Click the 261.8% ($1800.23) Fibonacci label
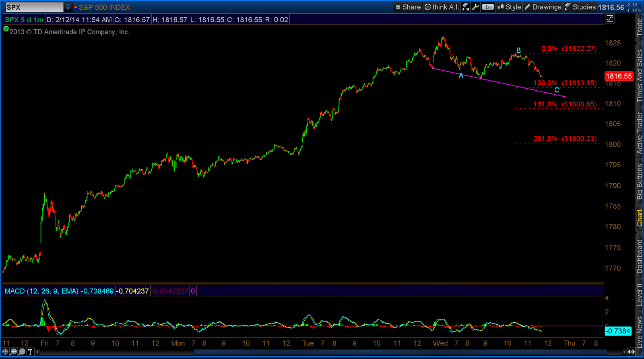 [x=565, y=139]
